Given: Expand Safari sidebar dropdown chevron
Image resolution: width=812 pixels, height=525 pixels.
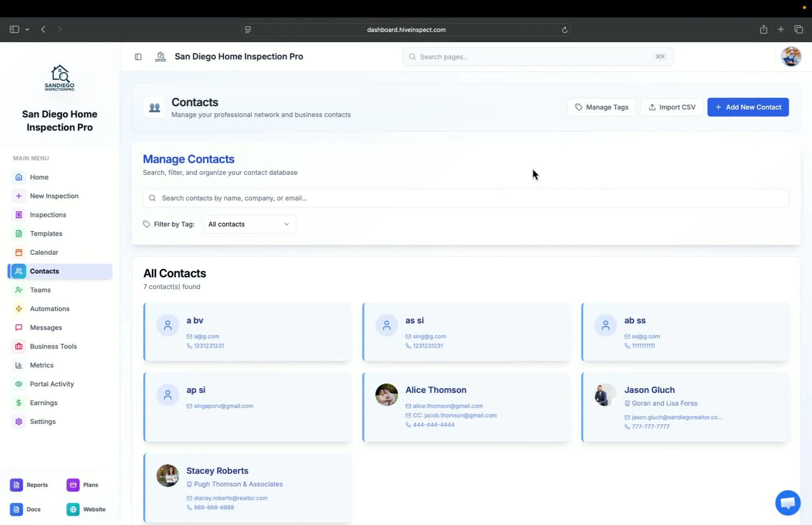Looking at the screenshot, I should pos(27,30).
